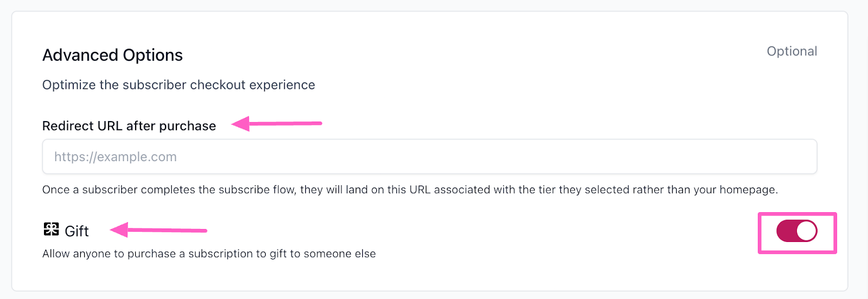Click the https://example.com placeholder text
Viewport: 868px width, 299px height.
point(116,157)
